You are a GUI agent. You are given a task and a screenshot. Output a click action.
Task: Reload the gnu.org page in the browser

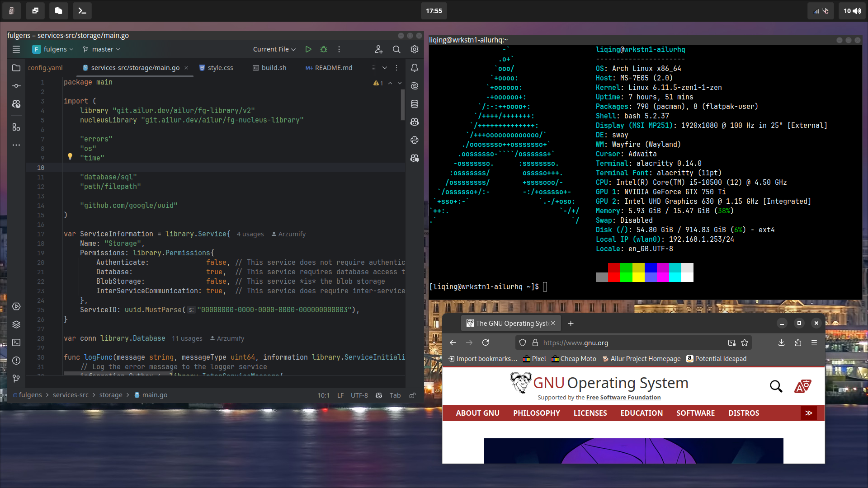(x=486, y=343)
